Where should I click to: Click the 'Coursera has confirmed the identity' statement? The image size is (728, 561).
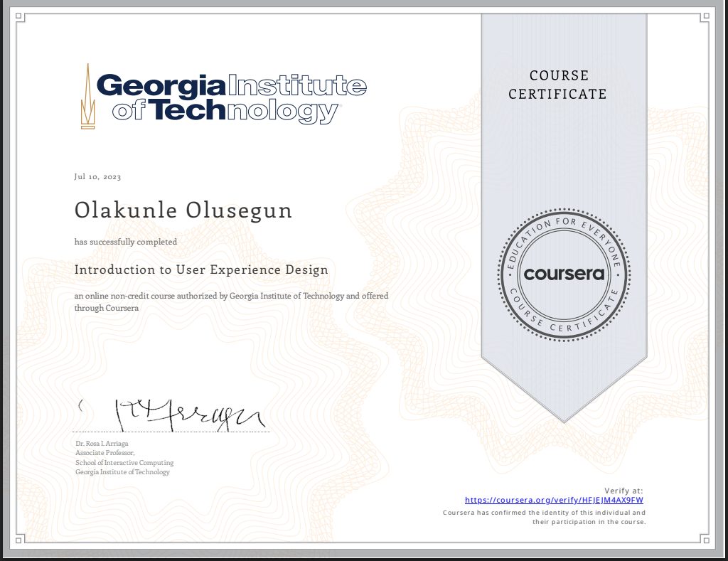[x=544, y=518]
